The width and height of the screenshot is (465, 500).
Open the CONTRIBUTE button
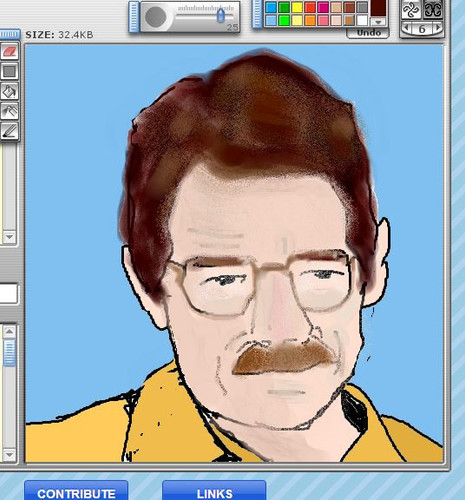(76, 491)
